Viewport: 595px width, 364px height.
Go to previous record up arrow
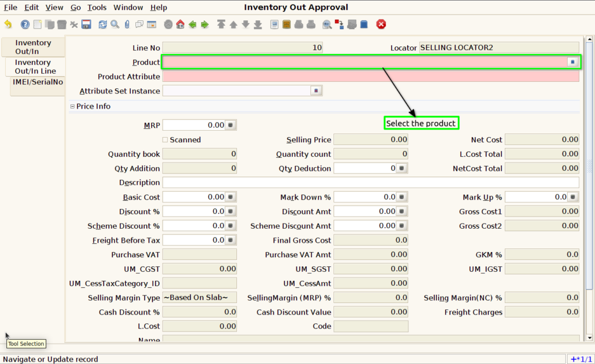point(234,24)
